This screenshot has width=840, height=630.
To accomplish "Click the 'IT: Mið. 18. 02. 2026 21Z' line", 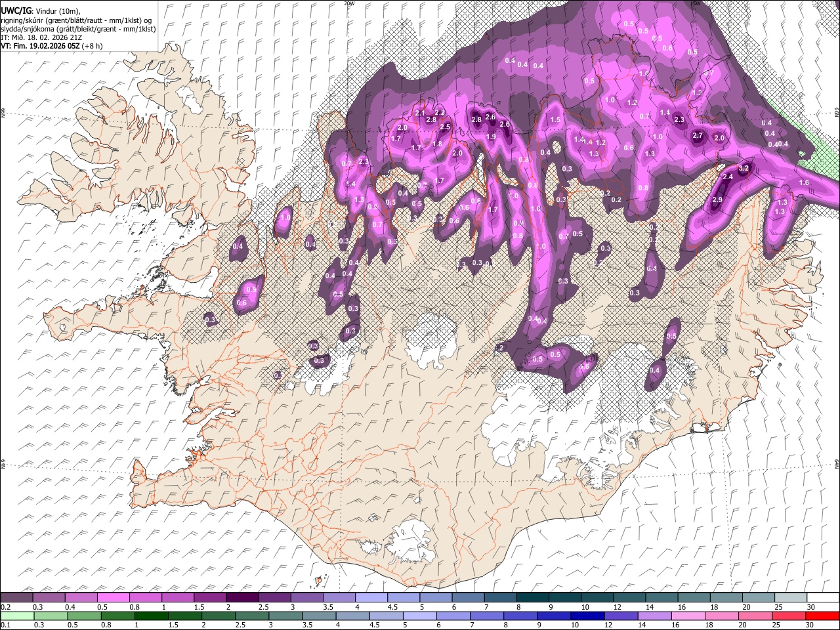I will coord(41,37).
